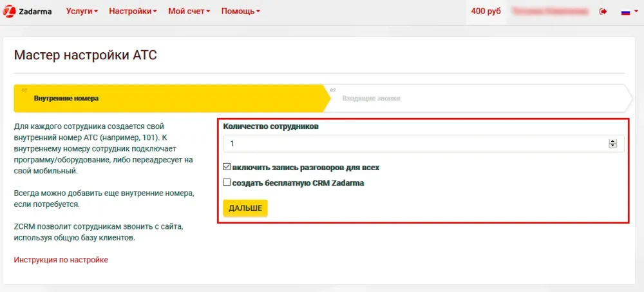Open the Мой счет dropdown menu

[189, 12]
